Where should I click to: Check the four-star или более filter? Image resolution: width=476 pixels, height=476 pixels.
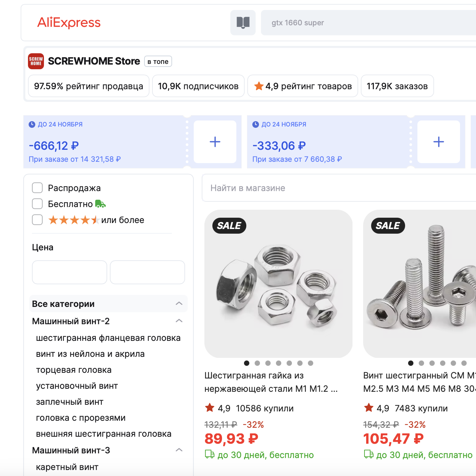coord(37,220)
